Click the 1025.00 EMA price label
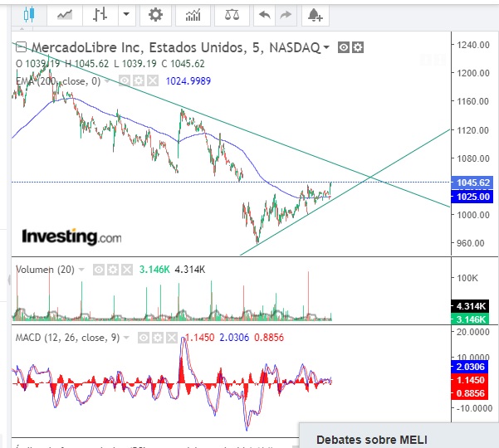Viewport: 499px width, 448px height. click(472, 197)
